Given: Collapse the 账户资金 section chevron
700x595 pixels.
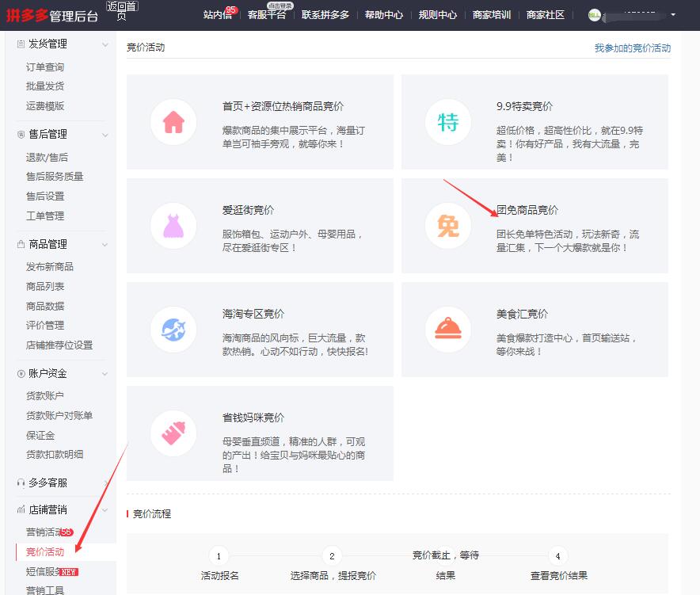Looking at the screenshot, I should click(x=105, y=374).
